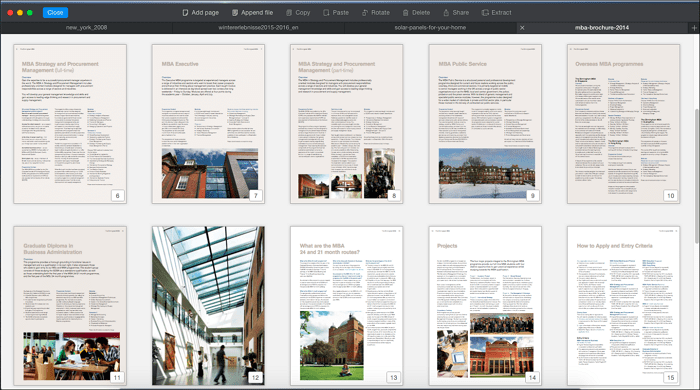Click the Add page toolbar icon

(185, 12)
